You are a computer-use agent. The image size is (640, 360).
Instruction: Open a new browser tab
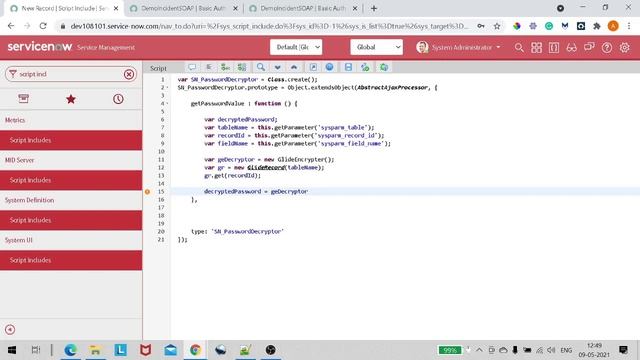374,8
